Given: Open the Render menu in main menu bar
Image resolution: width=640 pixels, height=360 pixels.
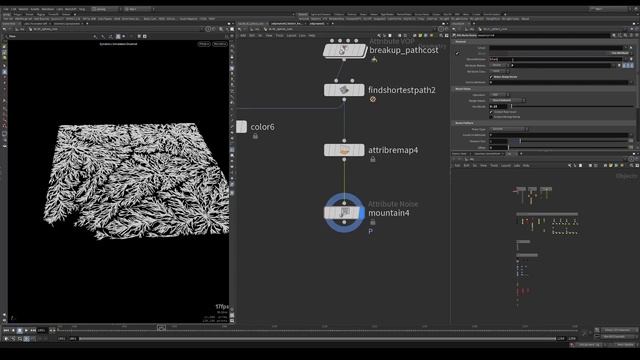Looking at the screenshot, I should [x=23, y=9].
